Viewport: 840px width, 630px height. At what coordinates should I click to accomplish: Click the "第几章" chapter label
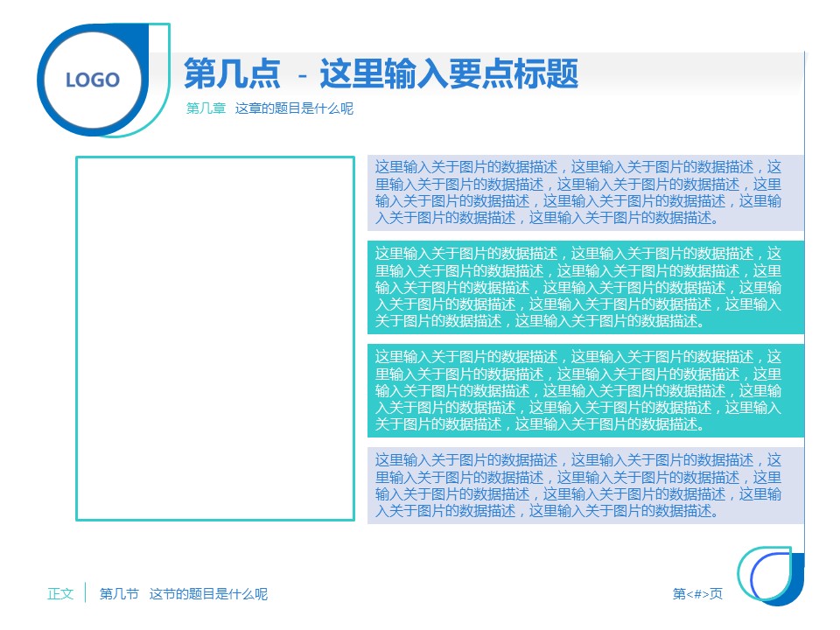206,109
